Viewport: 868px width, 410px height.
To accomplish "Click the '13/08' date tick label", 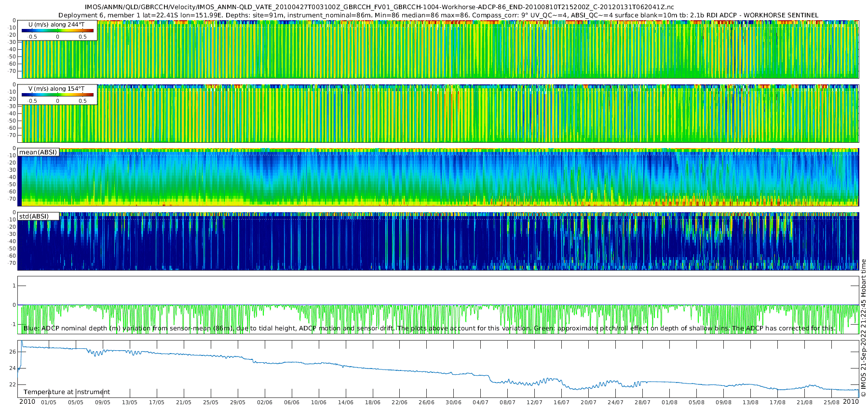I will pos(751,402).
